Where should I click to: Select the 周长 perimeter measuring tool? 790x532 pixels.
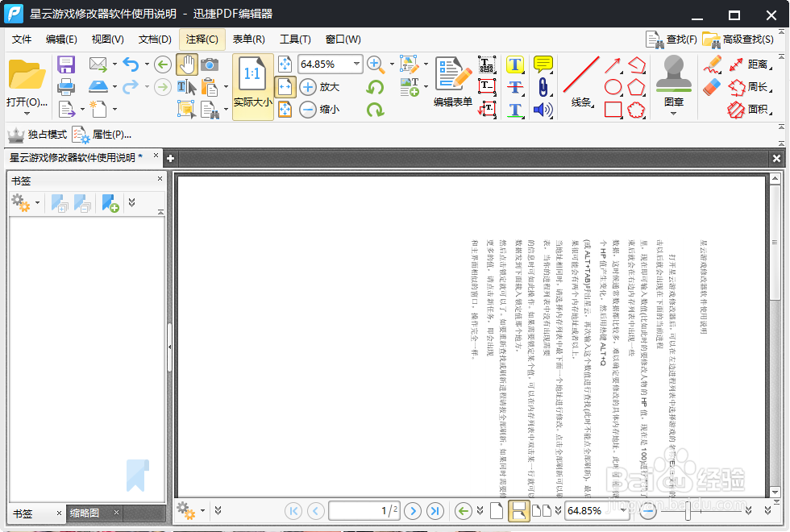coord(750,87)
